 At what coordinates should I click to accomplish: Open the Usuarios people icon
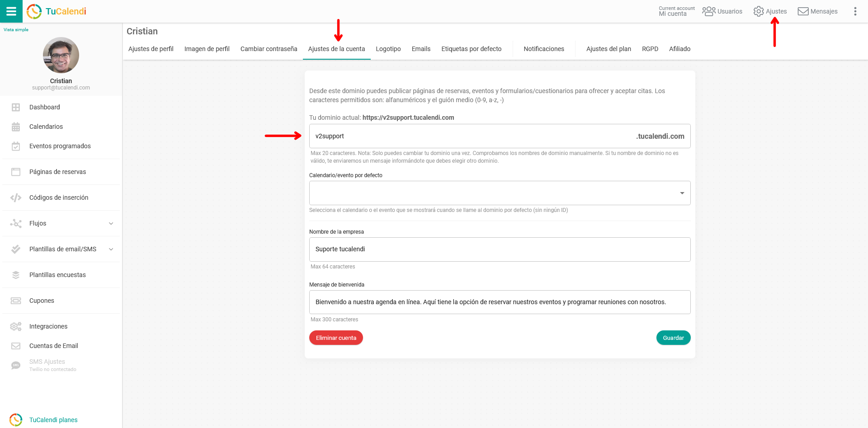click(x=708, y=11)
